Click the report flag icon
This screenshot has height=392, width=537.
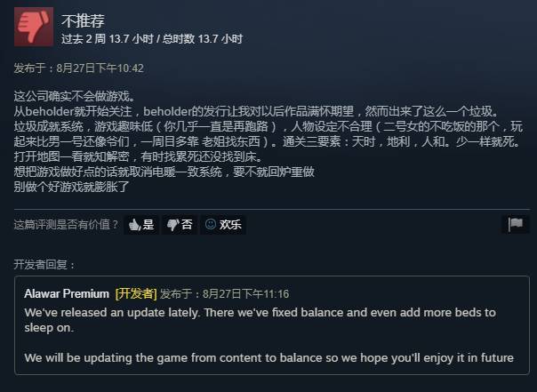click(516, 225)
